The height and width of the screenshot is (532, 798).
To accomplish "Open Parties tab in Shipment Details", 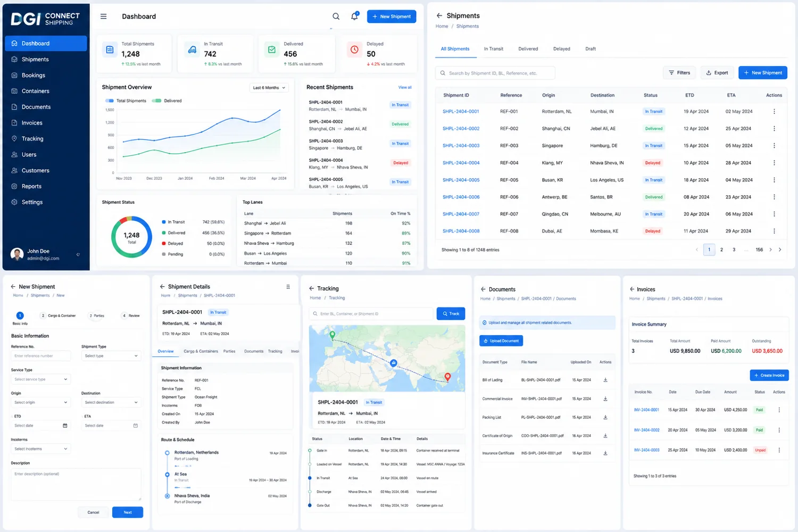I will (229, 351).
